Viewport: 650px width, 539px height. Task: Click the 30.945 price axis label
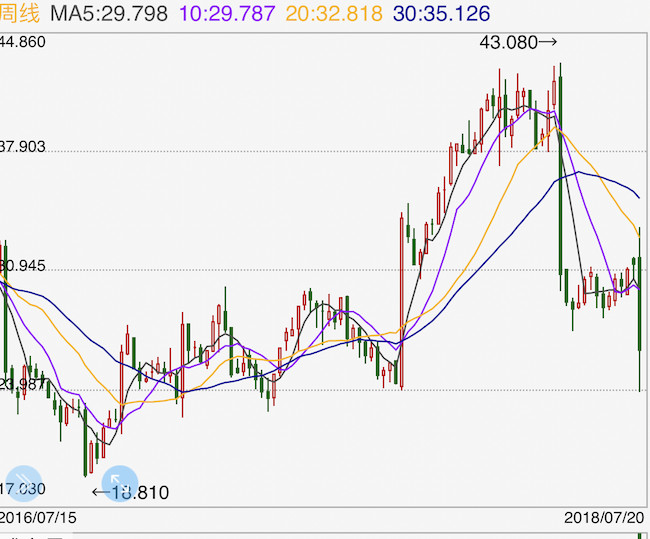coord(24,267)
